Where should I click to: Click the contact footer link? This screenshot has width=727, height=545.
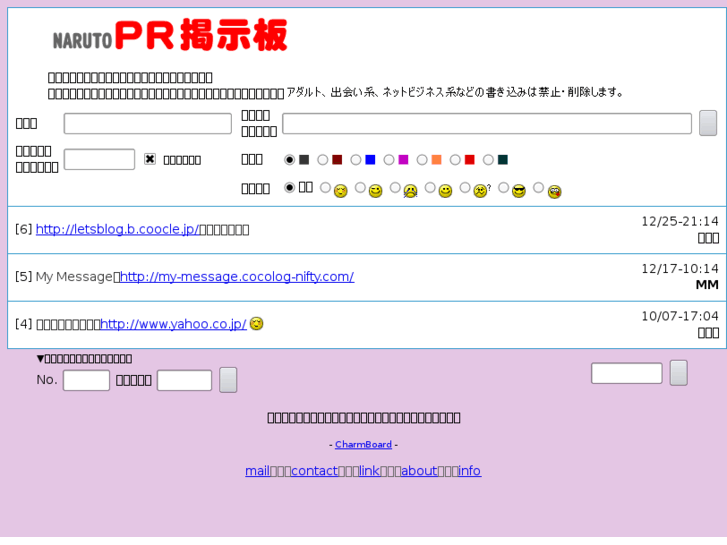coord(314,471)
